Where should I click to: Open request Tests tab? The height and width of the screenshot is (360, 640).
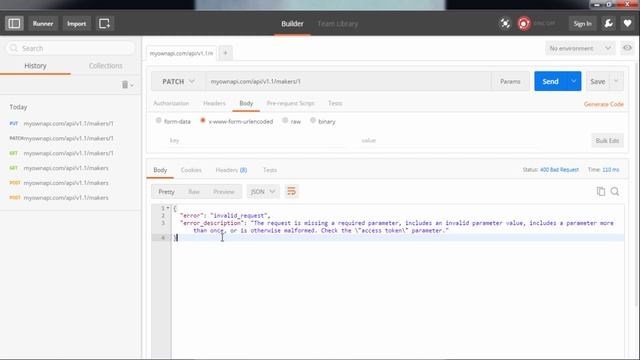[335, 103]
